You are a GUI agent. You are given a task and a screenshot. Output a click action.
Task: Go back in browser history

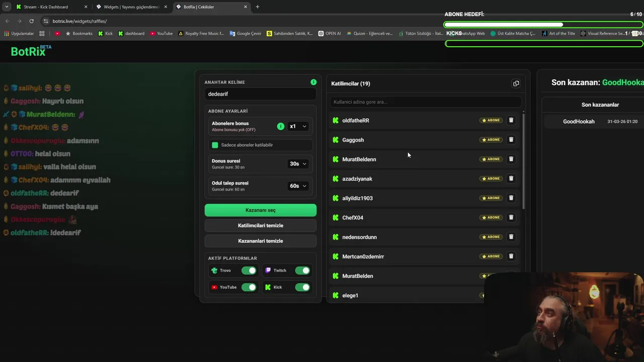click(x=7, y=21)
